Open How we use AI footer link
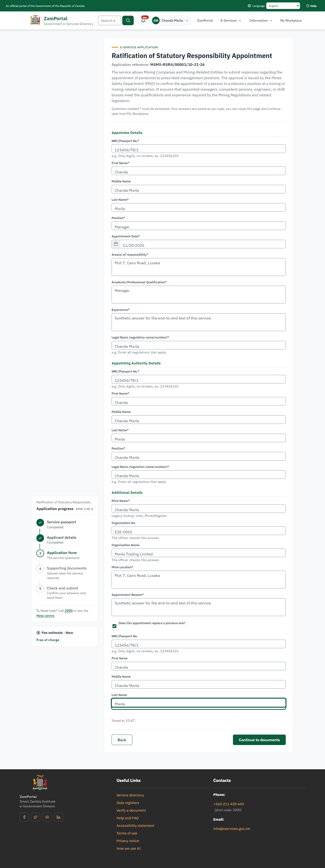Viewport: 325px width, 868px height. [x=128, y=848]
